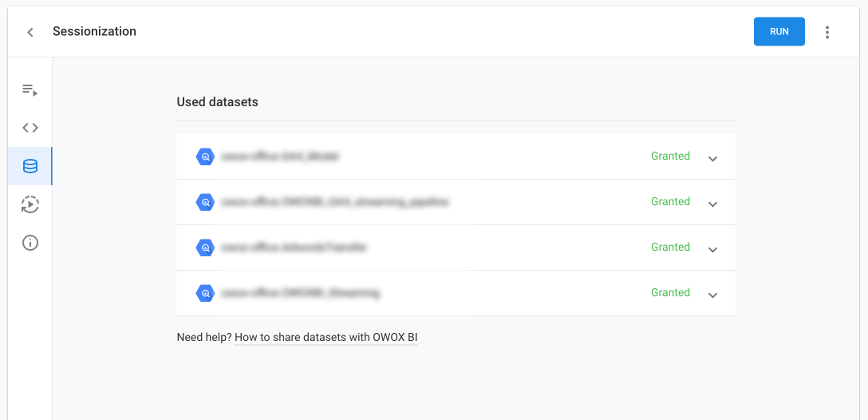The width and height of the screenshot is (868, 420).
Task: Click the Sessionization title
Action: point(94,32)
